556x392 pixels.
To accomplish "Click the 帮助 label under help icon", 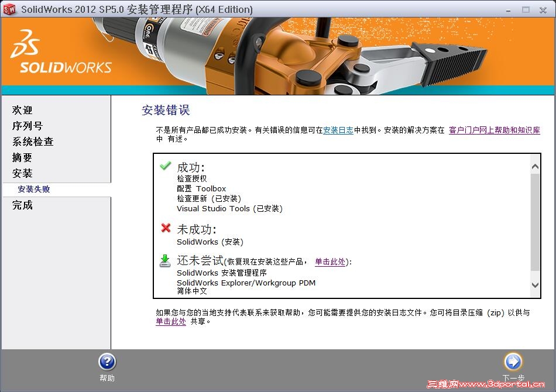I will 107,378.
